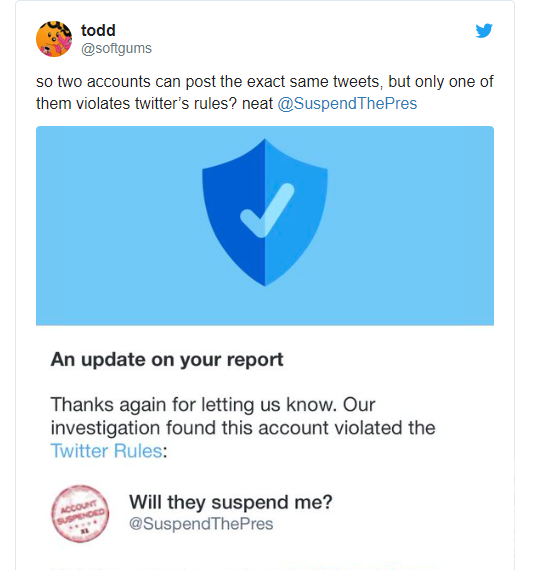Click the tweet text starting so two accounts
Viewport: 552px width, 570px height.
point(264,92)
